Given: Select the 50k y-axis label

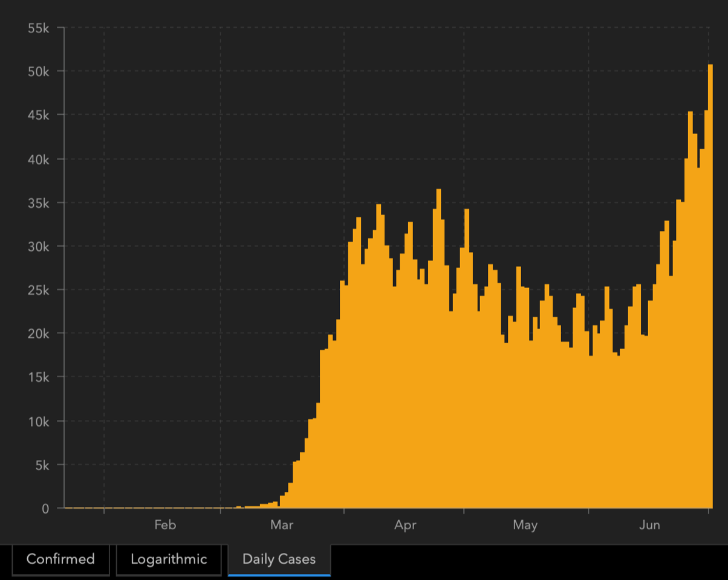Looking at the screenshot, I should pyautogui.click(x=38, y=71).
